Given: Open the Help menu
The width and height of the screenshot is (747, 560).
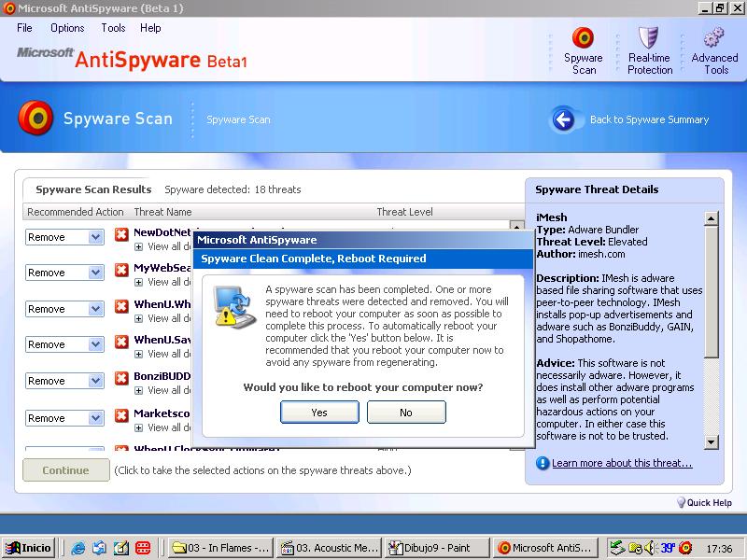Looking at the screenshot, I should point(150,28).
